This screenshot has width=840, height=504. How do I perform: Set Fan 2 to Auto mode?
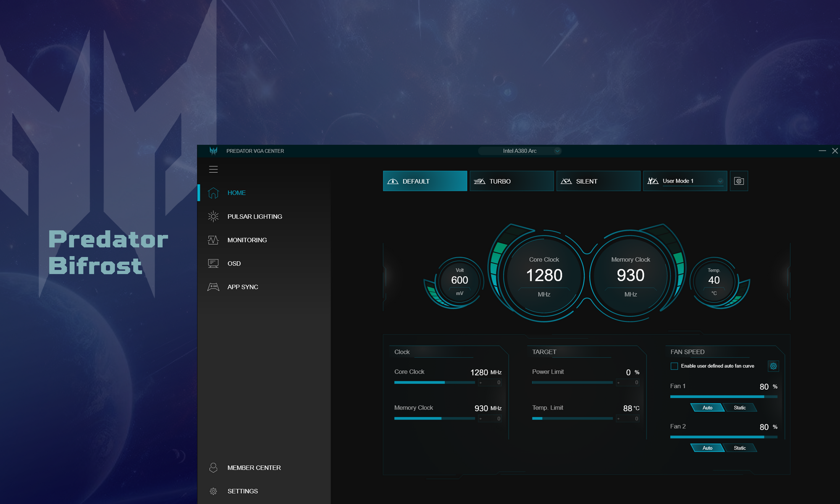[707, 448]
